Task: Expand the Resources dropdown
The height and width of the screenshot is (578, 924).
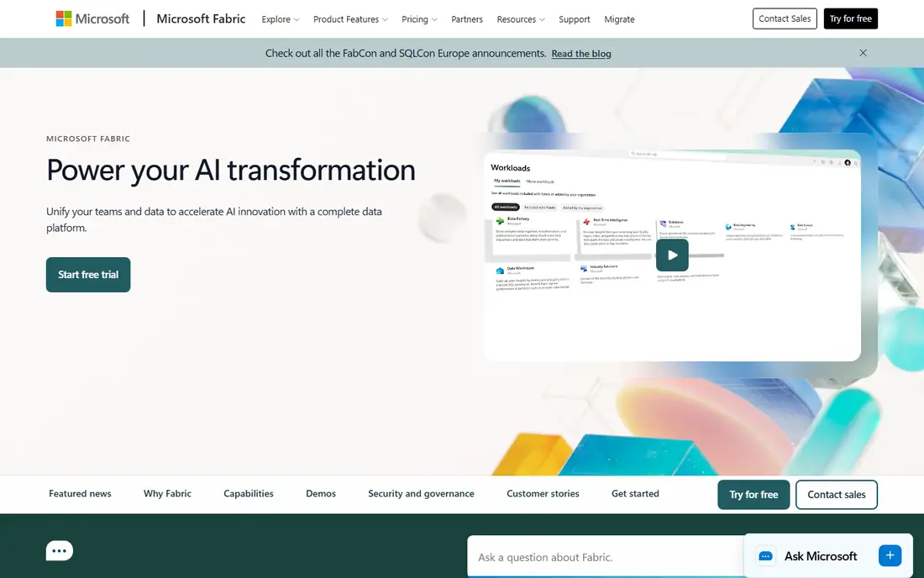Action: 521,19
